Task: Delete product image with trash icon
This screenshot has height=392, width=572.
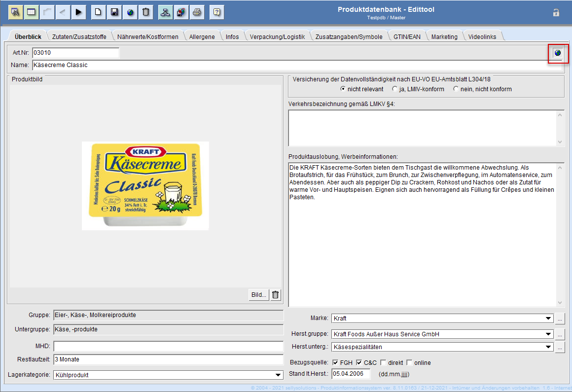Action: (x=276, y=295)
